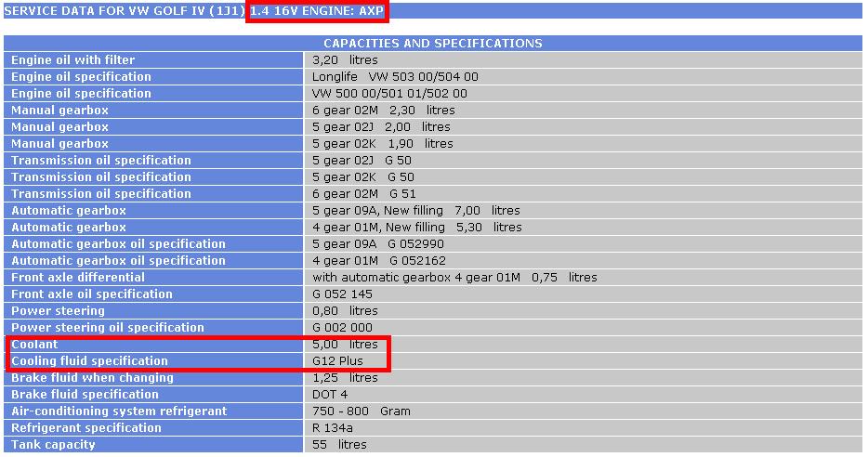868x457 pixels.
Task: Click the 'Cooling fluid specification' label
Action: click(x=89, y=360)
